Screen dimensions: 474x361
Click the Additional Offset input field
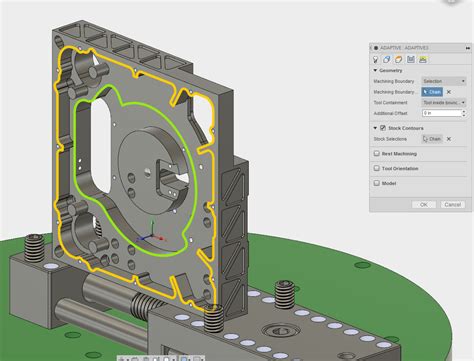point(442,113)
